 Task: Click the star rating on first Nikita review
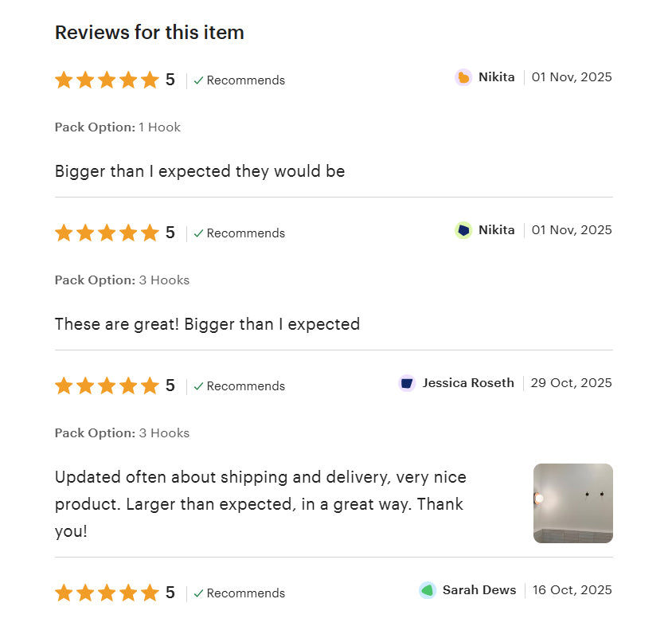tap(107, 80)
